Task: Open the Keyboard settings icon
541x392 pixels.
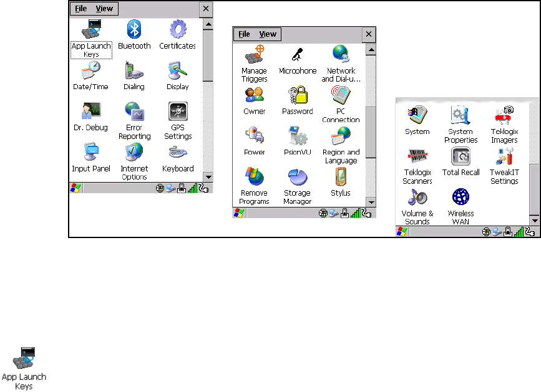Action: point(178,158)
